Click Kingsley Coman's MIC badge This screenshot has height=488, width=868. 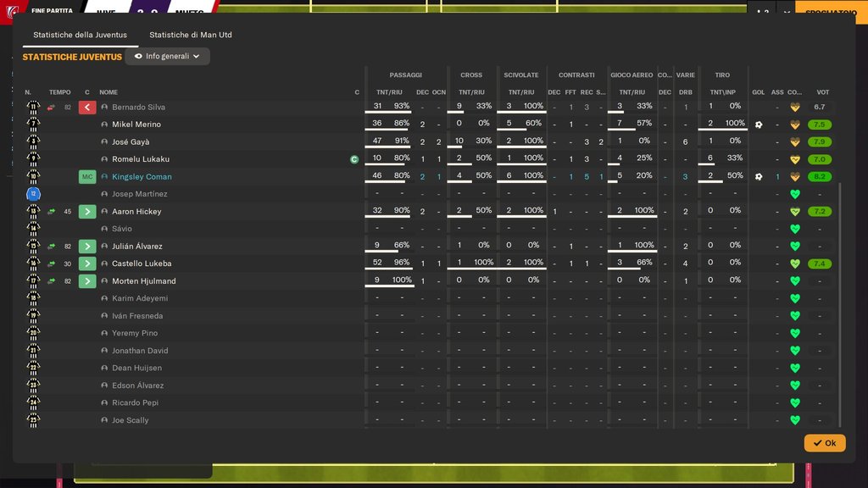click(x=87, y=176)
